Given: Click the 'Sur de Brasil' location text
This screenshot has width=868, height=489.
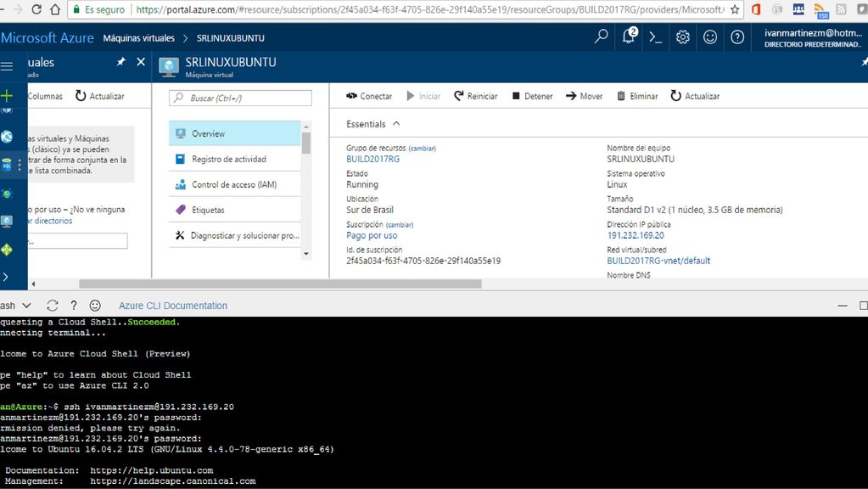Looking at the screenshot, I should pyautogui.click(x=370, y=210).
